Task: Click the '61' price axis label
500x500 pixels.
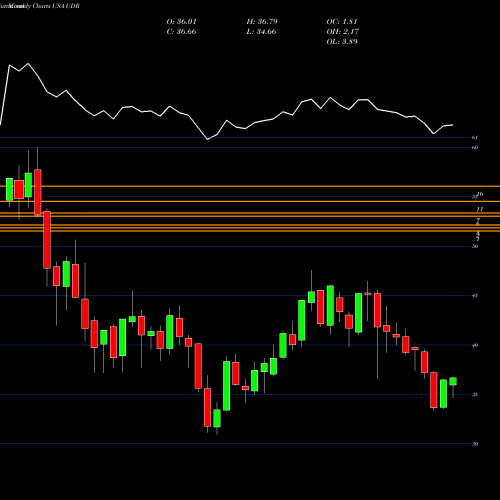Action: click(x=475, y=137)
